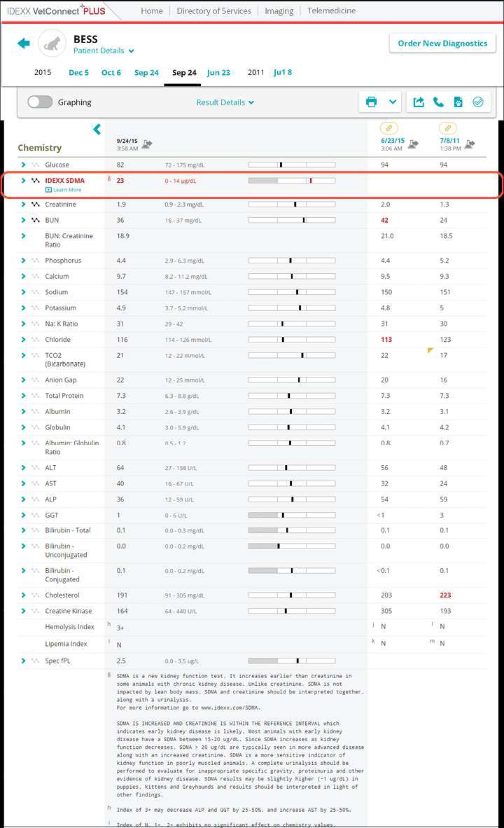Viewport: 504px width, 828px height.
Task: Click the link badge above 6/23/15
Action: coord(389,127)
